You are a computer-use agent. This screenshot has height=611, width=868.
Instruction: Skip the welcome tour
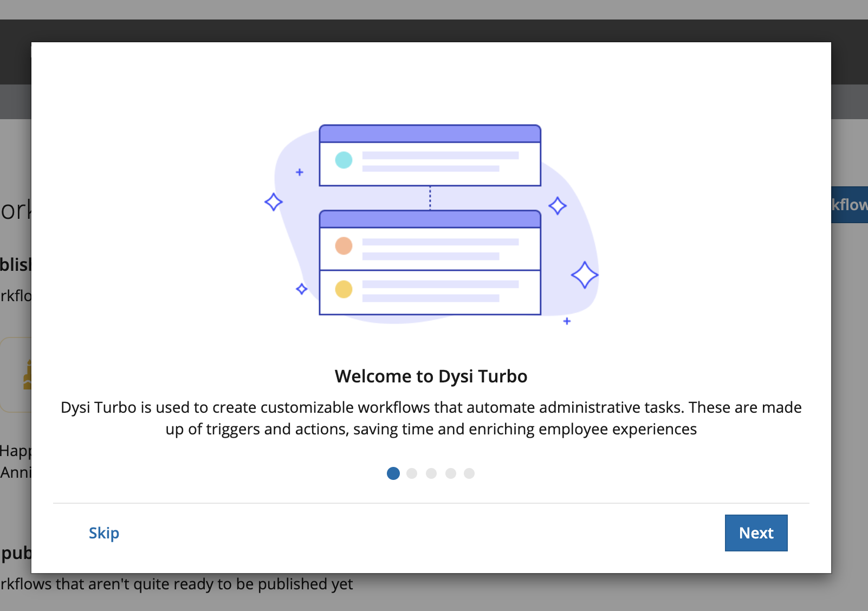[x=104, y=533]
